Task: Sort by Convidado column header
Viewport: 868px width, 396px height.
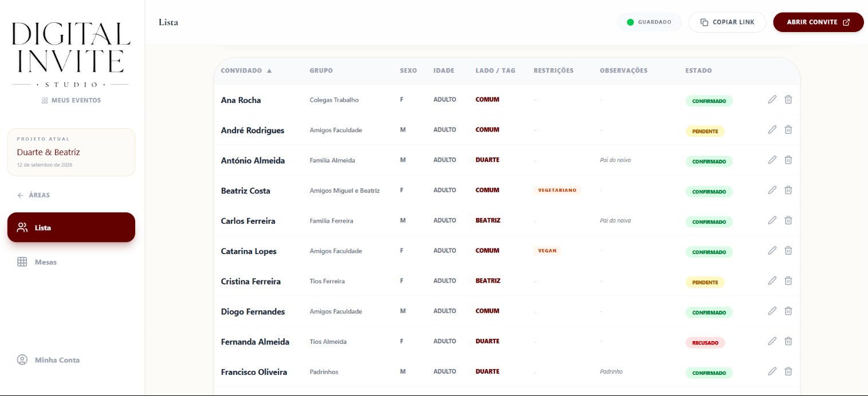Action: click(246, 71)
